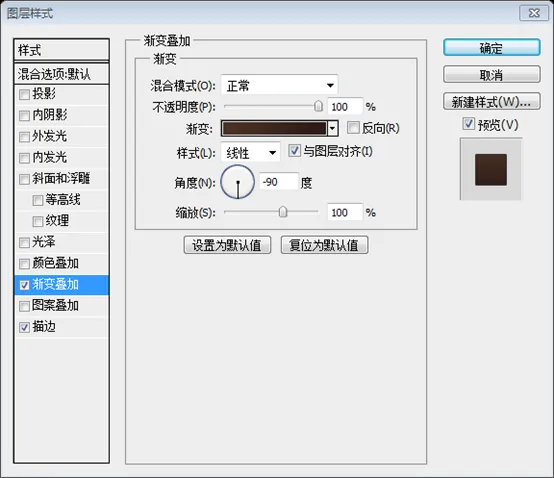Click the angle dial control
This screenshot has width=554, height=478.
pyautogui.click(x=237, y=182)
